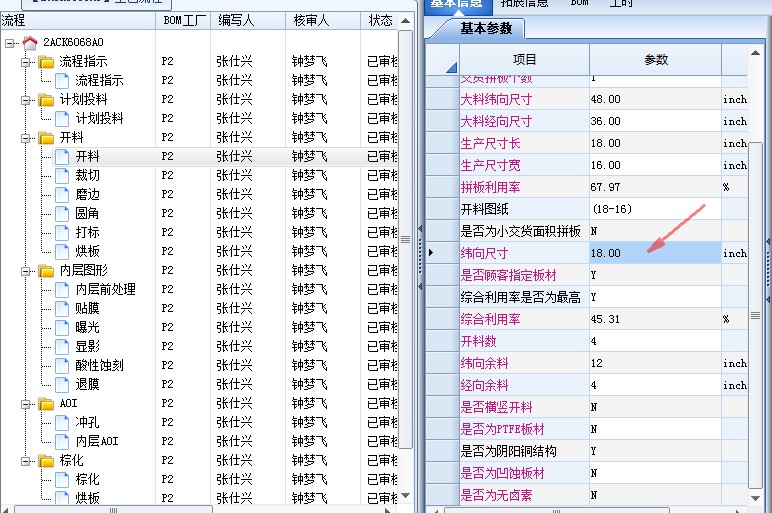Collapse the 流程指示 folder node
The height and width of the screenshot is (513, 772).
click(x=26, y=62)
